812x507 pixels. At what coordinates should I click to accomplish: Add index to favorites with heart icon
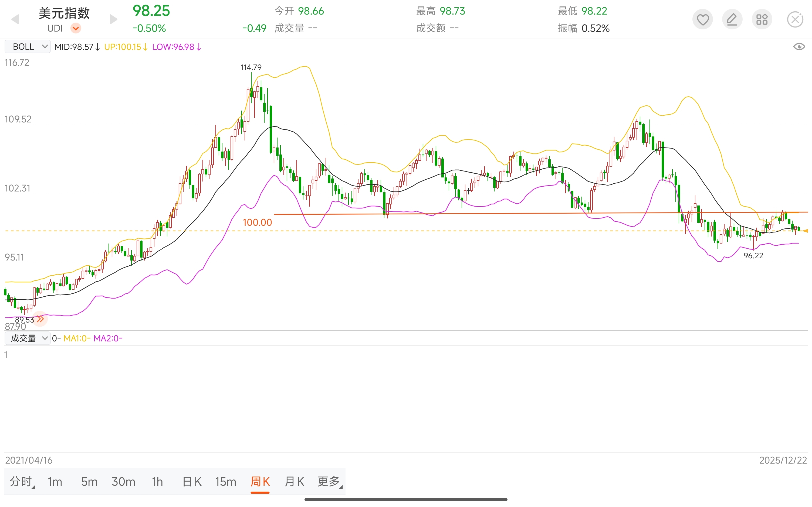point(703,19)
